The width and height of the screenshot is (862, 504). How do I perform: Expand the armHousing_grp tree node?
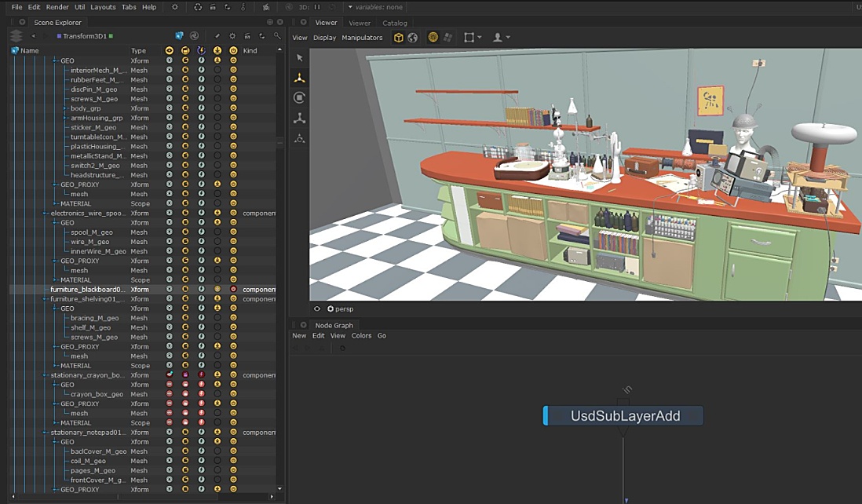click(x=65, y=118)
